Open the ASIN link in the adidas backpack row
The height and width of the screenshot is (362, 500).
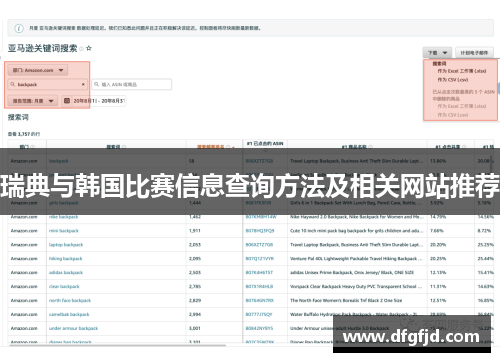click(x=259, y=273)
